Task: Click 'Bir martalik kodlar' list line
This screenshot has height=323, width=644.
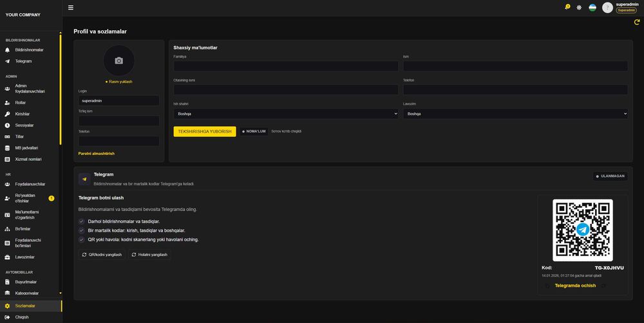Action: pos(137,230)
